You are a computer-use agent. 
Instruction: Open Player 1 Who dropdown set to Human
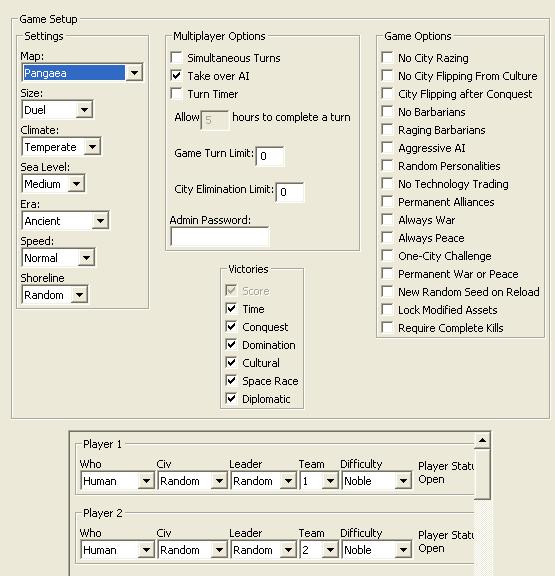pos(117,481)
